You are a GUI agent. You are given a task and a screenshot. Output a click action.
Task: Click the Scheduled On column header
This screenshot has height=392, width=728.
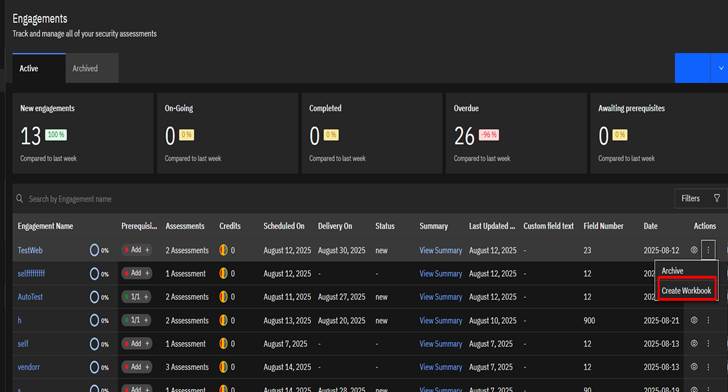284,226
